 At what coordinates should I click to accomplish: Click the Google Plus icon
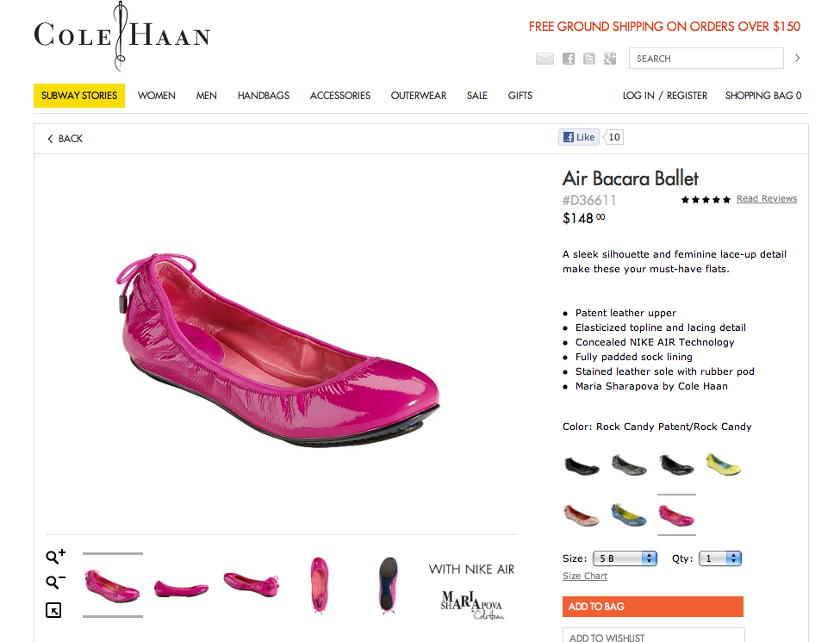coord(610,59)
